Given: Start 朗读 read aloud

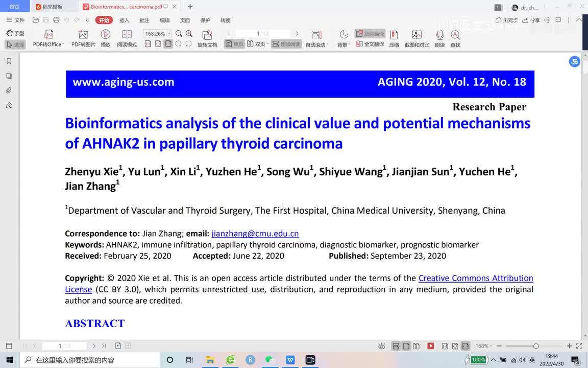Looking at the screenshot, I should [440, 38].
